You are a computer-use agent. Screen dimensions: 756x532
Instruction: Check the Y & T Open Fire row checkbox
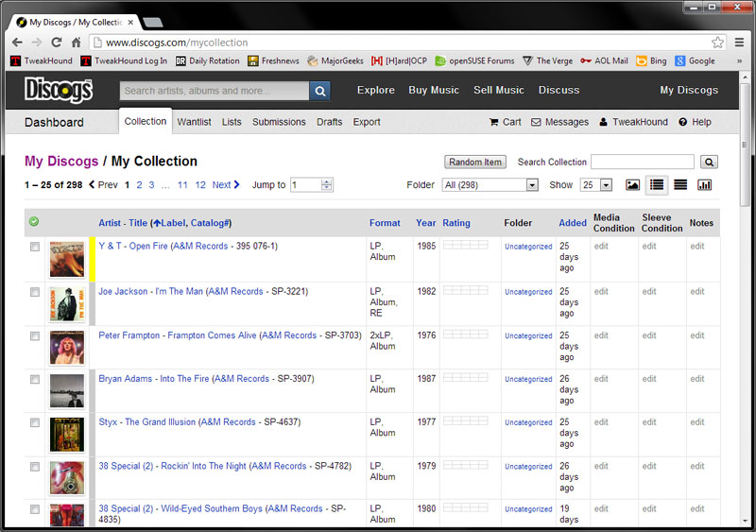[35, 247]
